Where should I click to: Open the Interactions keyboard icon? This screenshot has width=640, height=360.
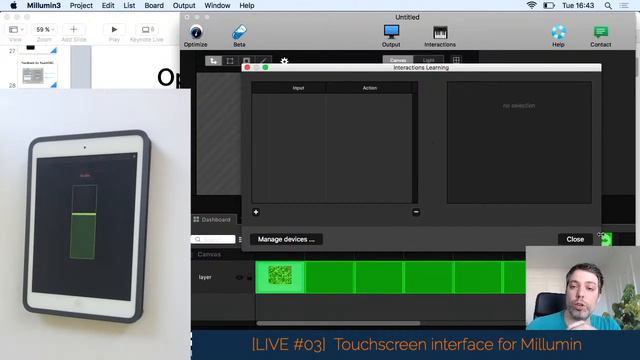[440, 35]
